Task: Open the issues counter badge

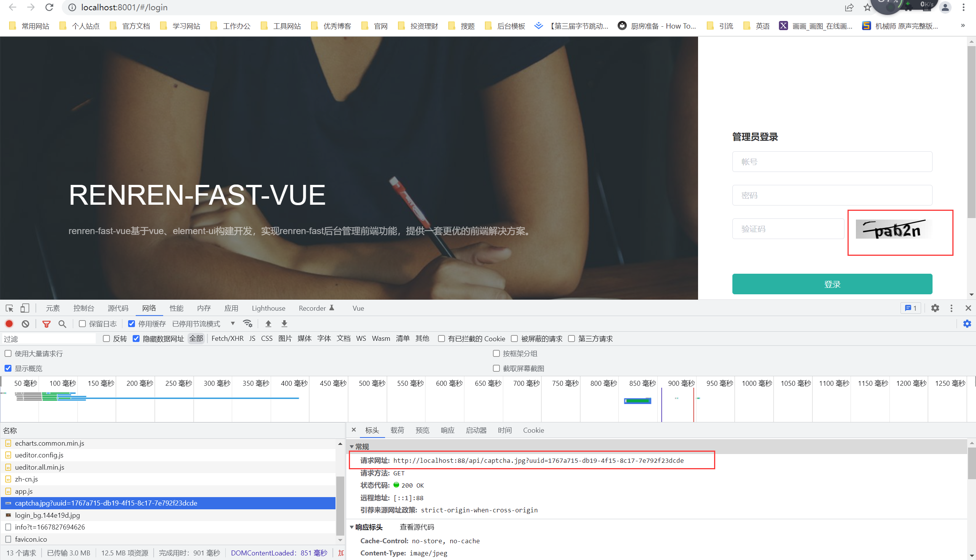Action: 911,308
